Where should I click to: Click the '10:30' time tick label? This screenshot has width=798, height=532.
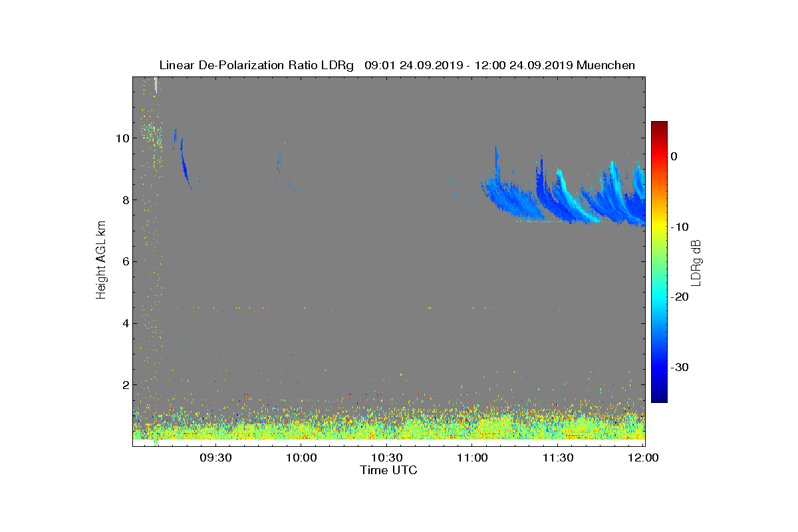click(387, 458)
